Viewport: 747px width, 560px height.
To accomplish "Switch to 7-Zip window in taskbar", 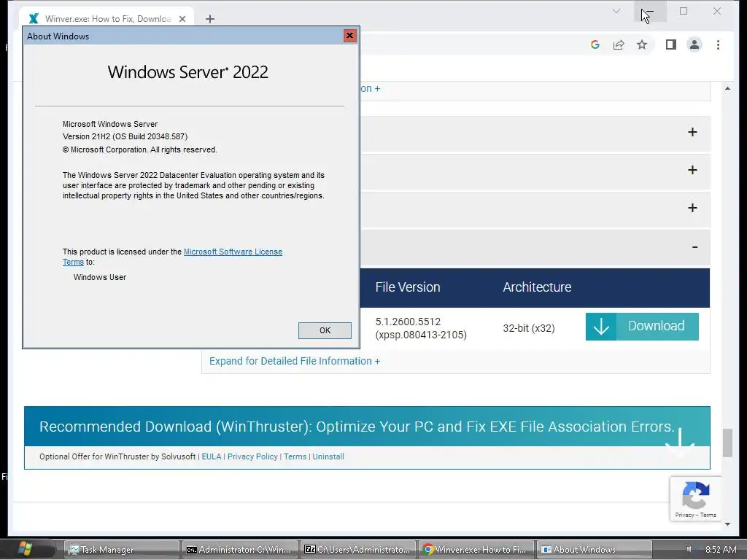I will tap(358, 550).
